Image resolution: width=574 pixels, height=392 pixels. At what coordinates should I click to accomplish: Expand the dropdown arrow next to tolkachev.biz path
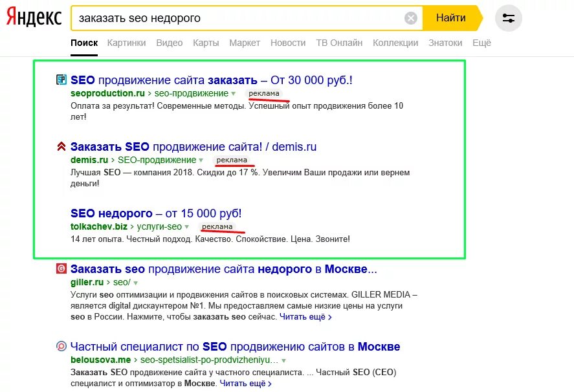tap(187, 227)
